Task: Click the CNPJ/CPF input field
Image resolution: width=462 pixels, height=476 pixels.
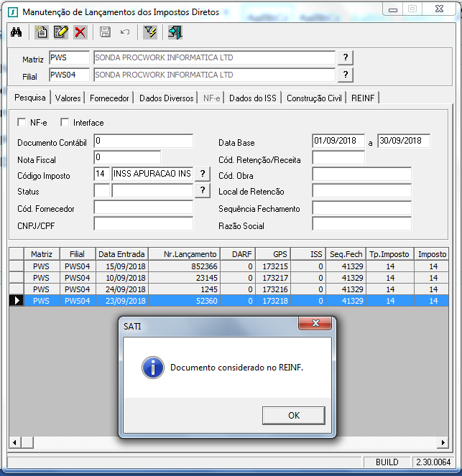Action: click(x=144, y=224)
